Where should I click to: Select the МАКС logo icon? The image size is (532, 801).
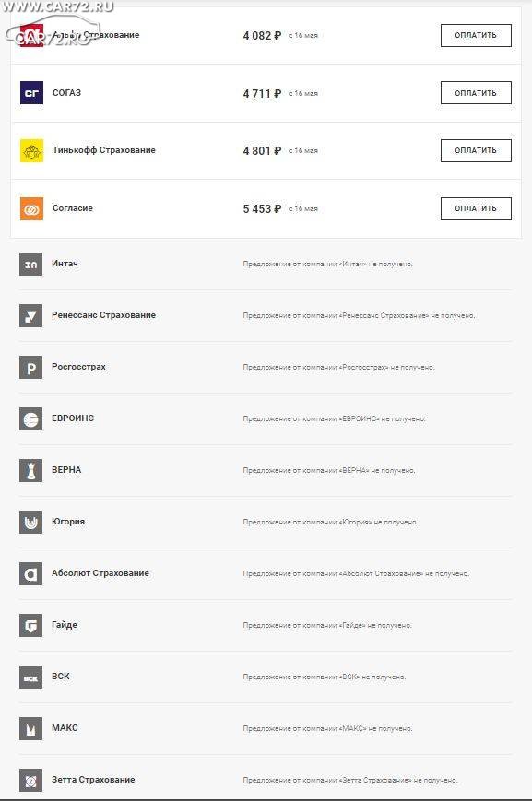coord(30,728)
